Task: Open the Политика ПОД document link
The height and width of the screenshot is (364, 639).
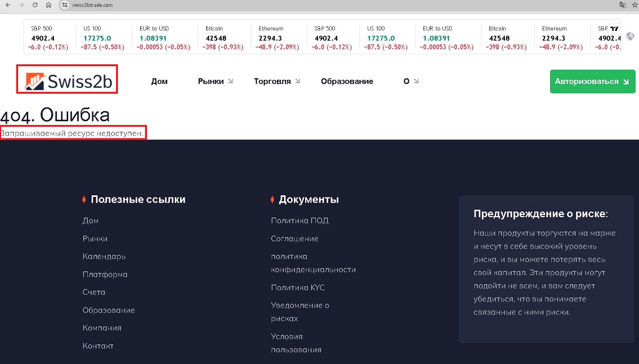Action: 299,220
